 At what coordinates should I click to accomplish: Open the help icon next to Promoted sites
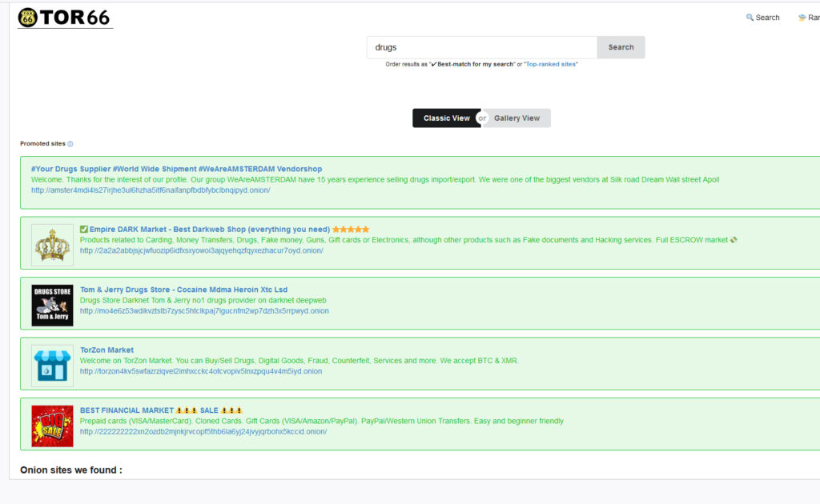[70, 143]
